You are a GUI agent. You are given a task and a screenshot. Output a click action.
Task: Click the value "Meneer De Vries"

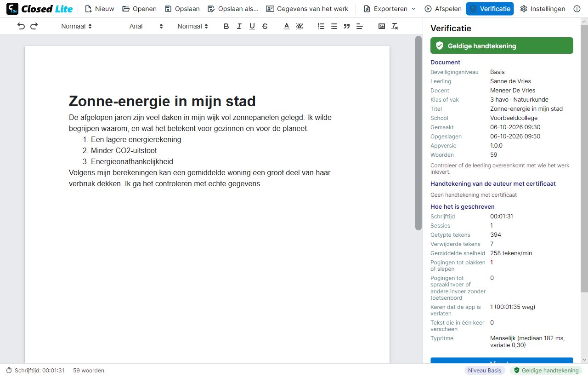coord(513,91)
